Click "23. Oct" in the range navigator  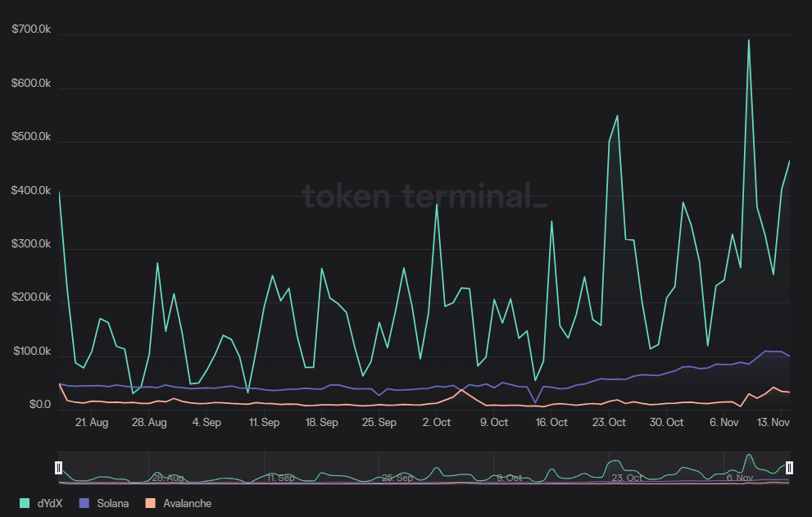[627, 477]
